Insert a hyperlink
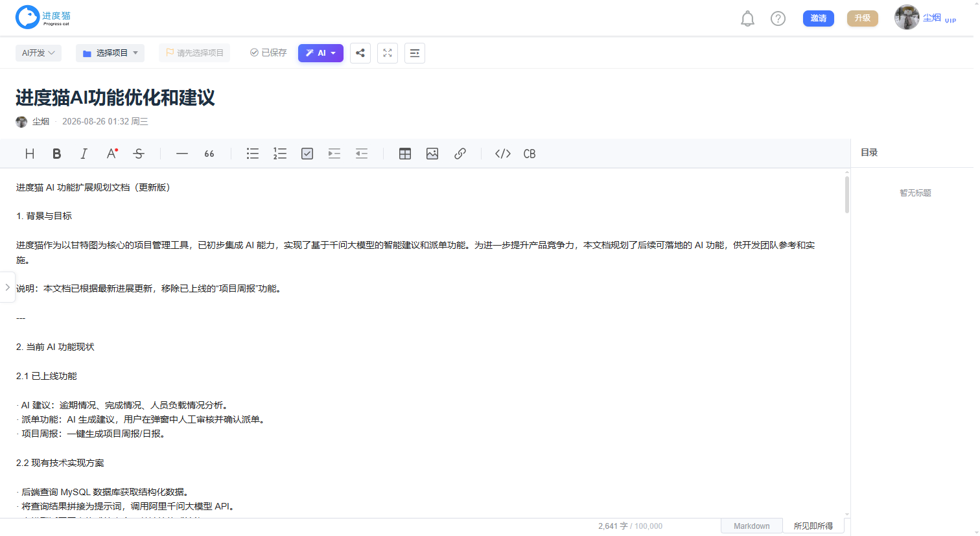980x536 pixels. pos(460,154)
